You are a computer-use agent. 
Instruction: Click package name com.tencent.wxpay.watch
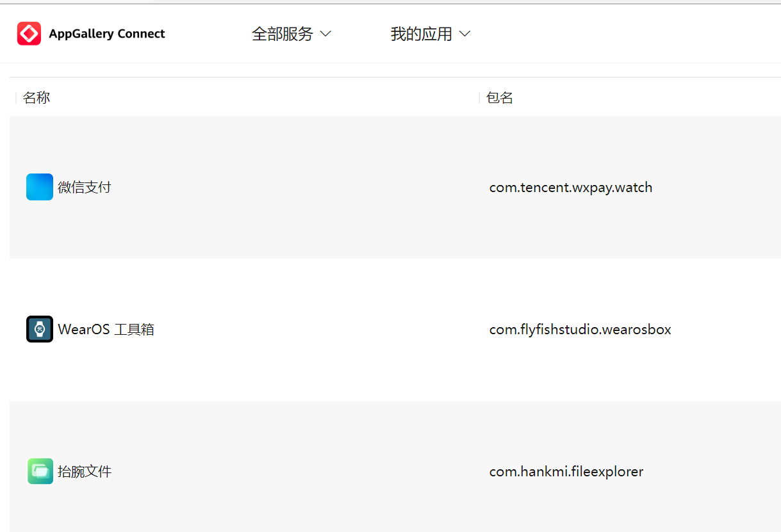click(571, 188)
